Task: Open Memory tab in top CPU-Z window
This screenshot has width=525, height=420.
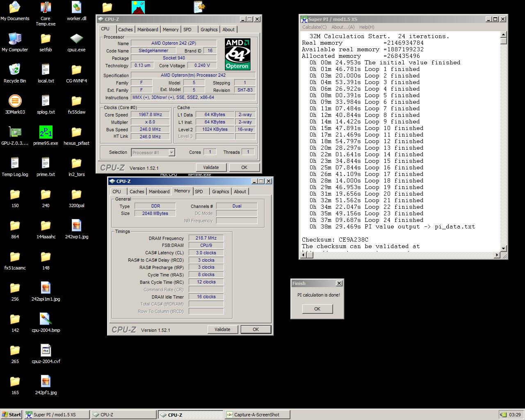Action: [x=171, y=30]
